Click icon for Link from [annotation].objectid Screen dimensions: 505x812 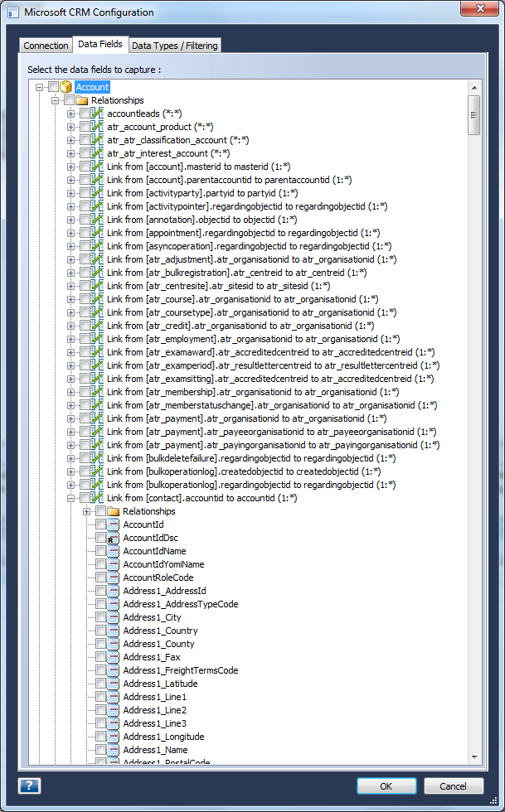click(98, 220)
